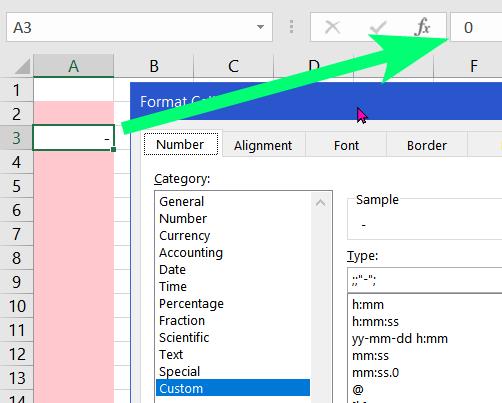Click the Insert Function fx icon

422,27
